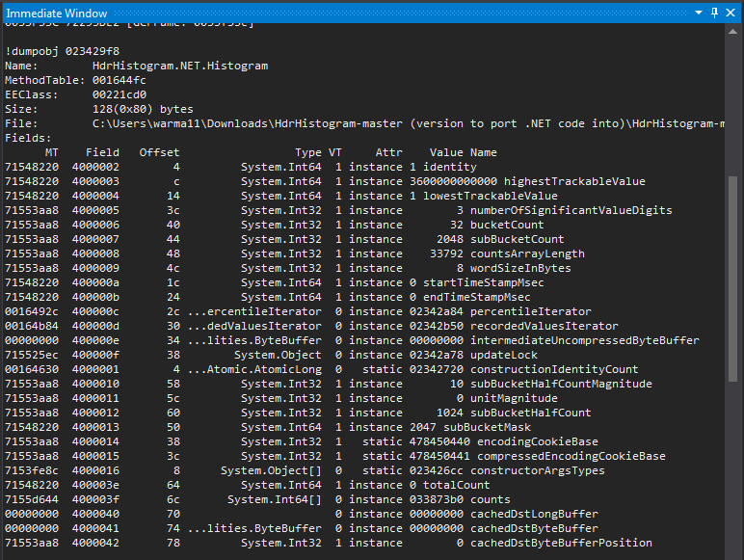The image size is (744, 560).
Task: Click the 'Fields:' label
Action: 28,138
